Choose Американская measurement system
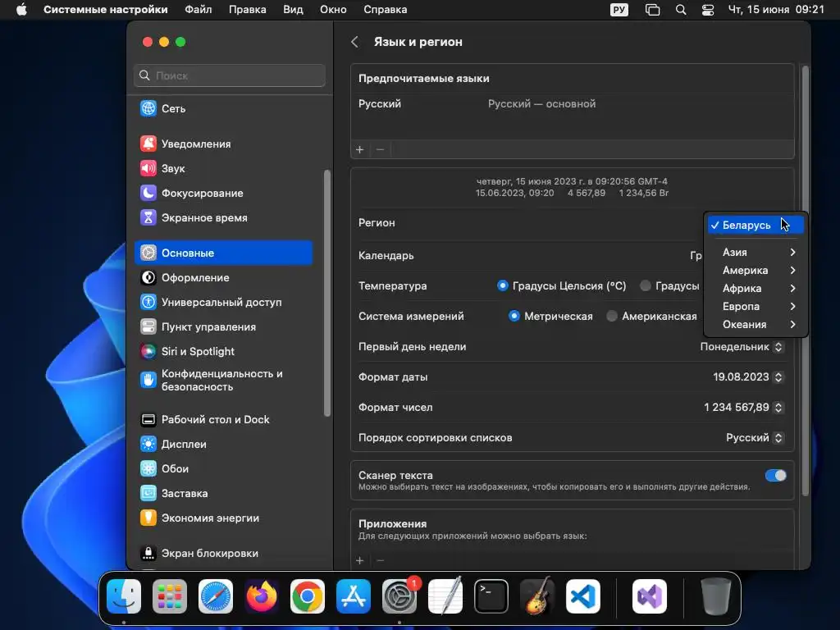The width and height of the screenshot is (840, 630). (x=612, y=316)
